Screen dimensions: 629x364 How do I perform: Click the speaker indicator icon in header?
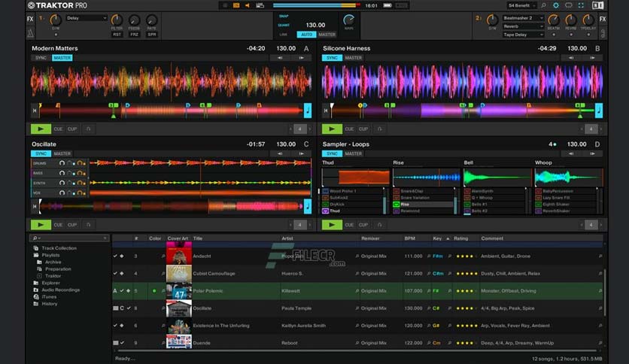point(248,5)
